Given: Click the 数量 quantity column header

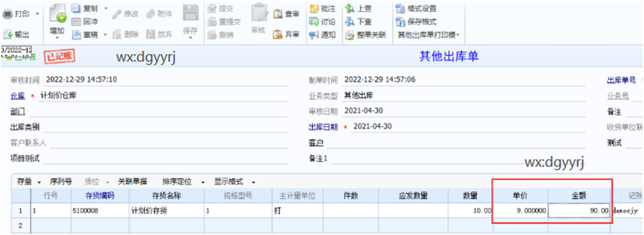Looking at the screenshot, I should [x=470, y=196].
